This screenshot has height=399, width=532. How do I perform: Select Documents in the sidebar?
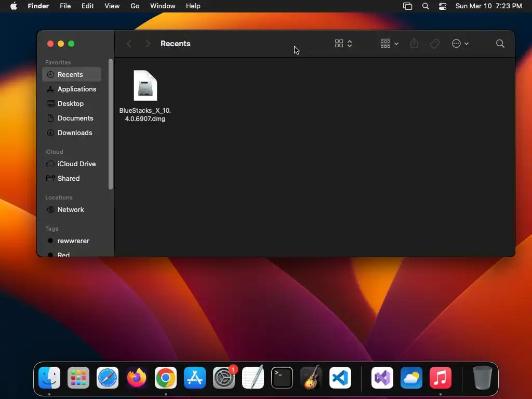[x=72, y=118]
